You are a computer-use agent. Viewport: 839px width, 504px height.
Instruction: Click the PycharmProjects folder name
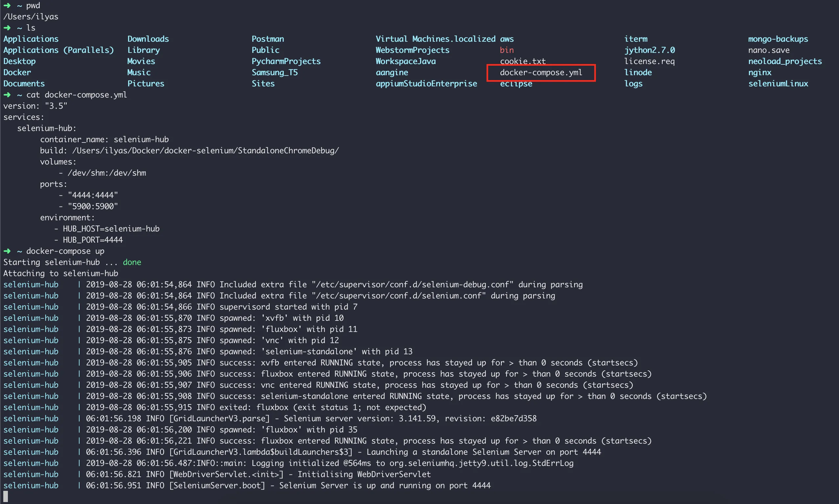[286, 61]
